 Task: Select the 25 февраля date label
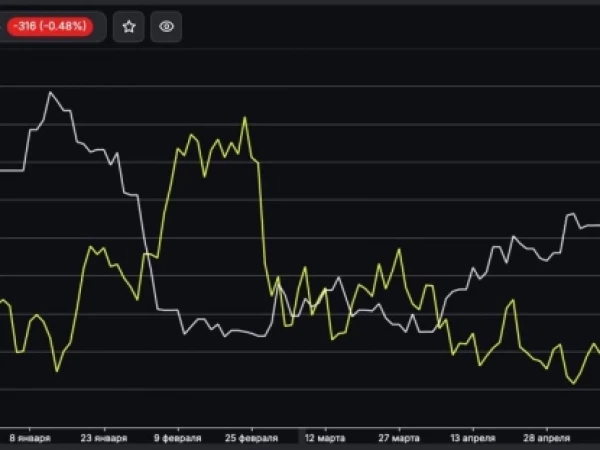tap(251, 438)
